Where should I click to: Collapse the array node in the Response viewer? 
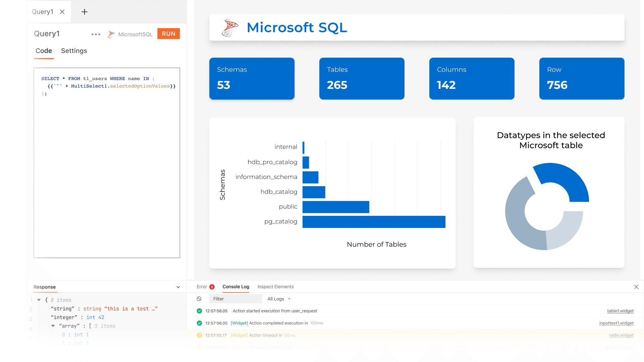pos(53,325)
